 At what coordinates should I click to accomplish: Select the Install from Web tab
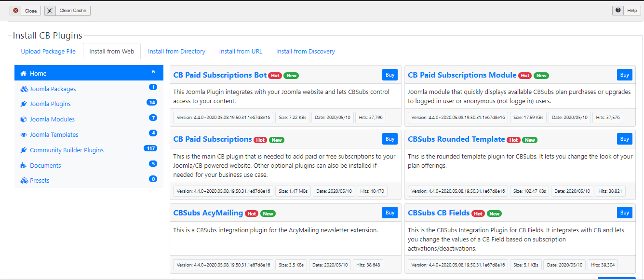pos(112,51)
